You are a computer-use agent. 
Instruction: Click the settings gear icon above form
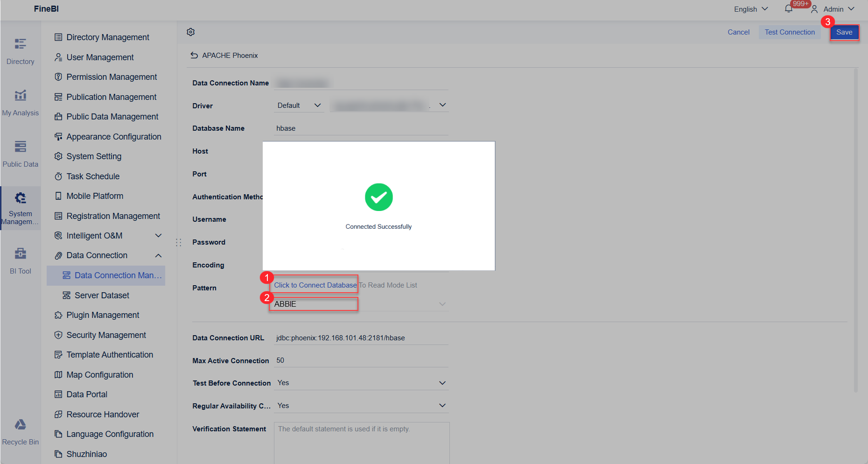tap(190, 32)
